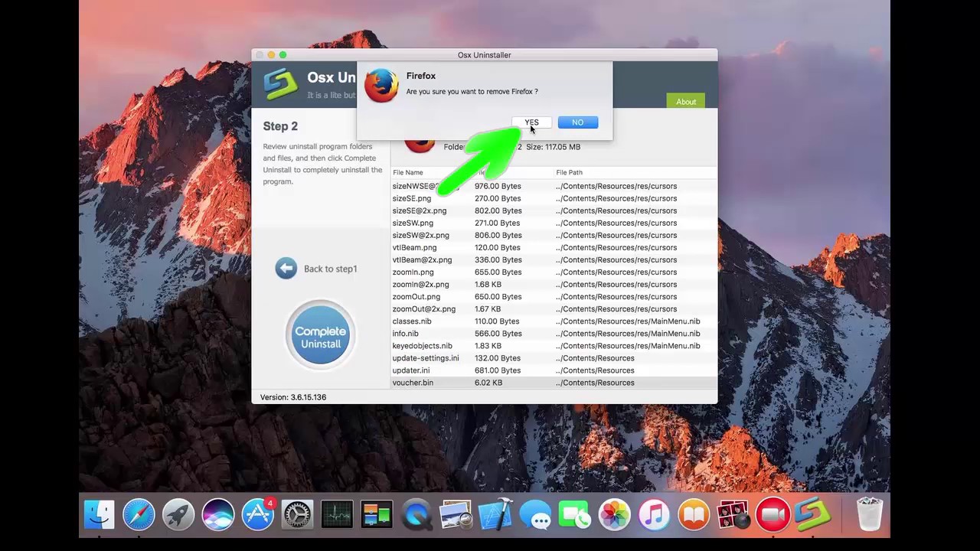The image size is (980, 551).
Task: Confirm Firefox removal with the YES button
Action: point(531,122)
